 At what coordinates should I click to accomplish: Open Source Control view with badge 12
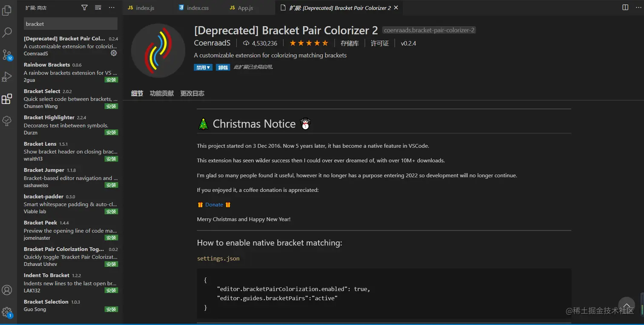click(x=7, y=55)
